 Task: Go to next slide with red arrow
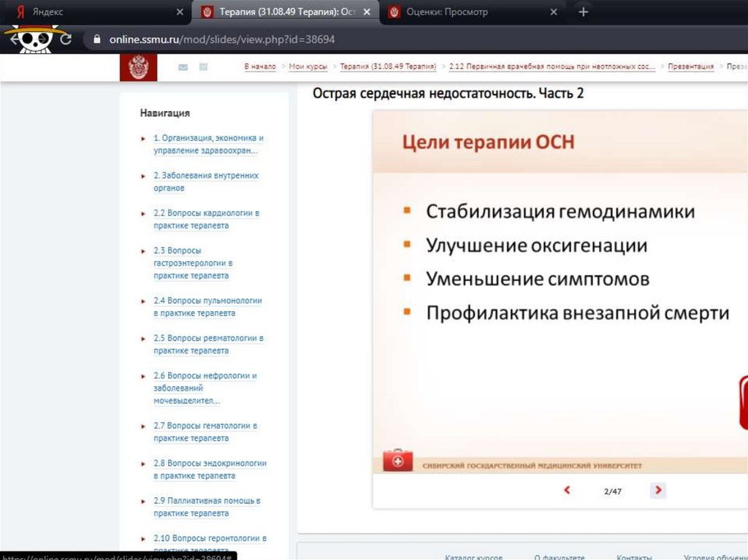coord(658,490)
